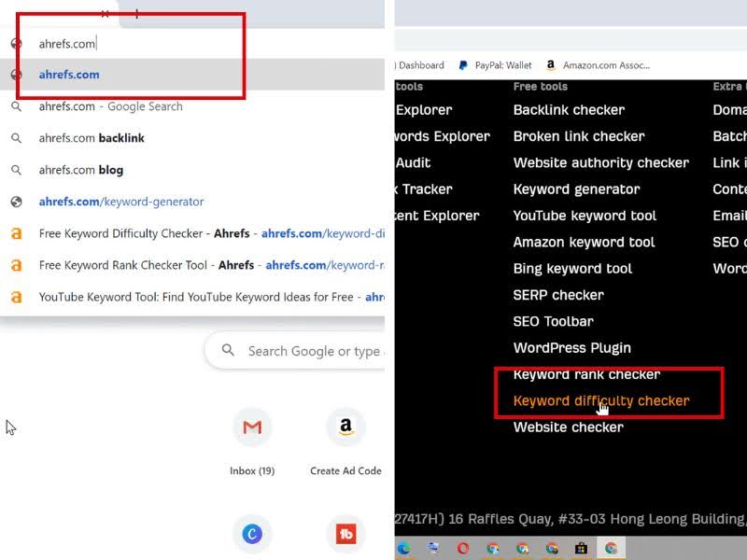Open the new tab plus button
The height and width of the screenshot is (560, 747).
point(136,13)
